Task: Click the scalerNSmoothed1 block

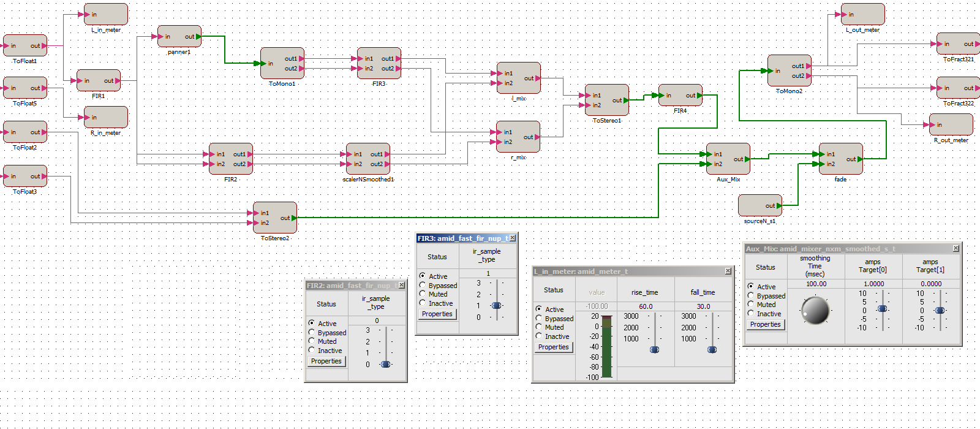Action: (368, 159)
